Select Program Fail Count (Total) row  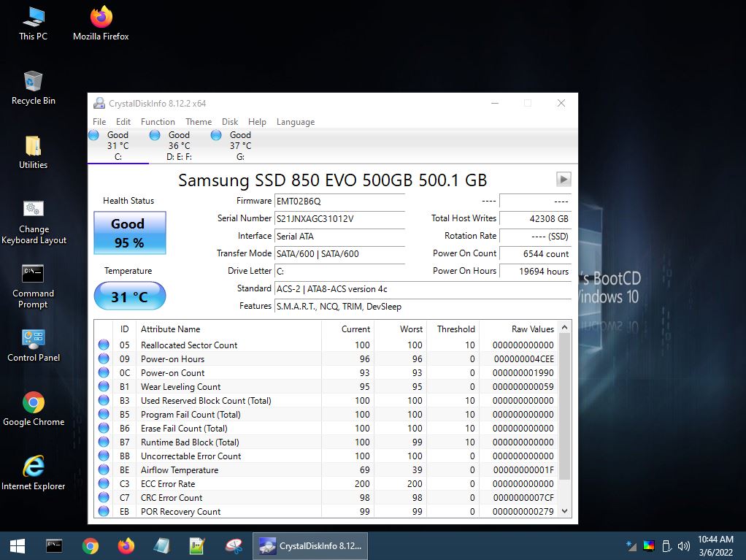coord(326,415)
